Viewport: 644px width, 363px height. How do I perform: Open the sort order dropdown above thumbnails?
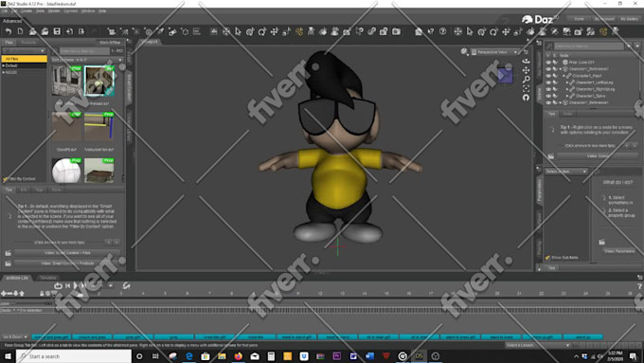click(x=87, y=60)
